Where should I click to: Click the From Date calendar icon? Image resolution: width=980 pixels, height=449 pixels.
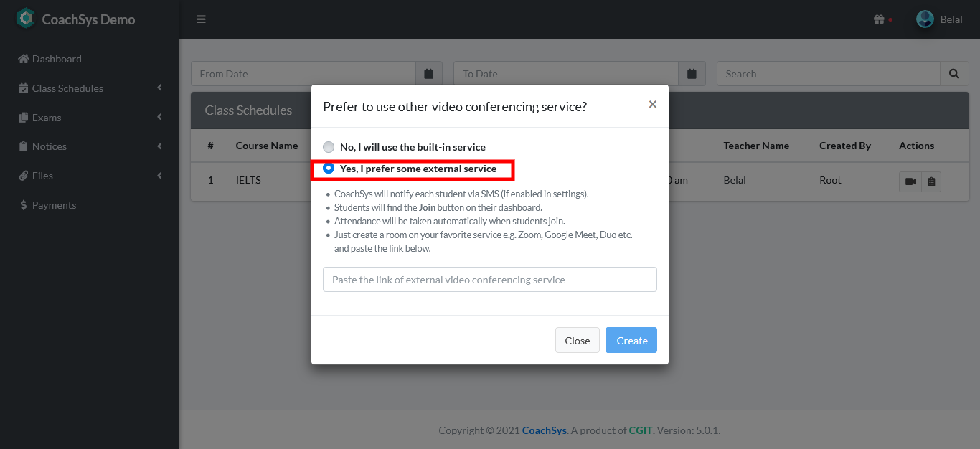429,74
